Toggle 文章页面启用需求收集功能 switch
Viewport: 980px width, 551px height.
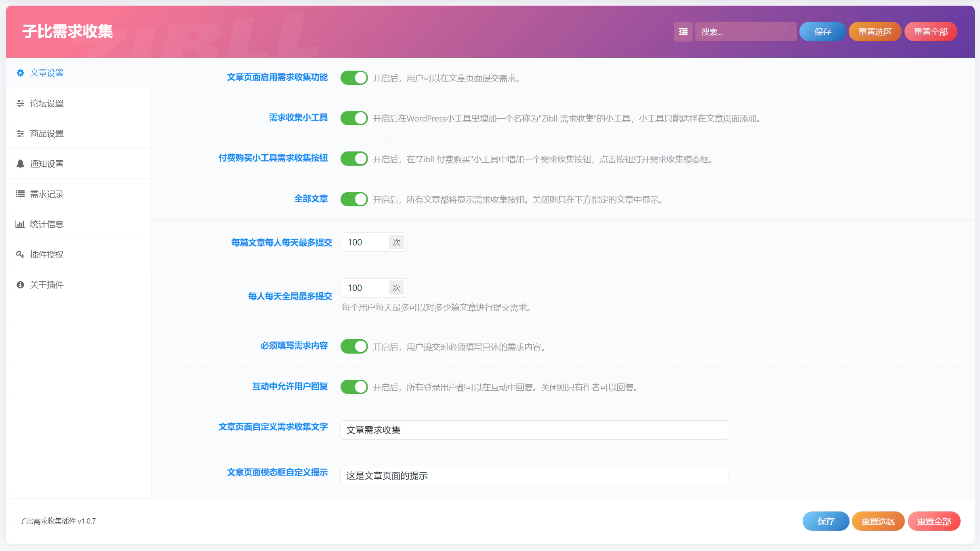[x=354, y=78]
